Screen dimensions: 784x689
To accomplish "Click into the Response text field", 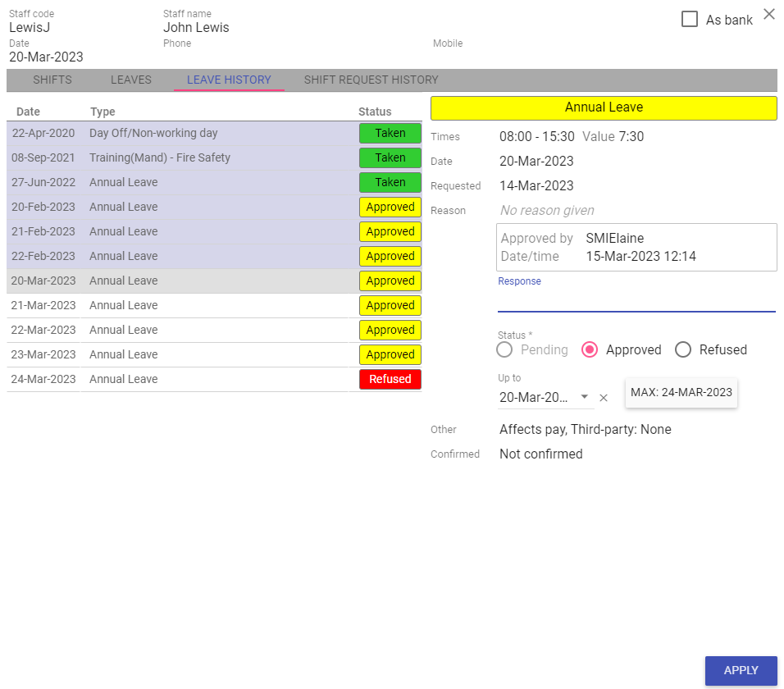I will [636, 300].
